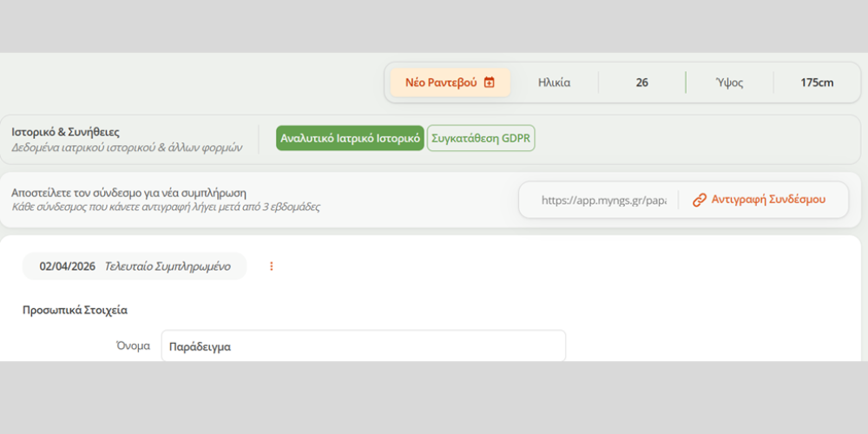Open the Συγκατάθεση GDPR tab
Image resolution: width=868 pixels, height=434 pixels.
point(481,138)
